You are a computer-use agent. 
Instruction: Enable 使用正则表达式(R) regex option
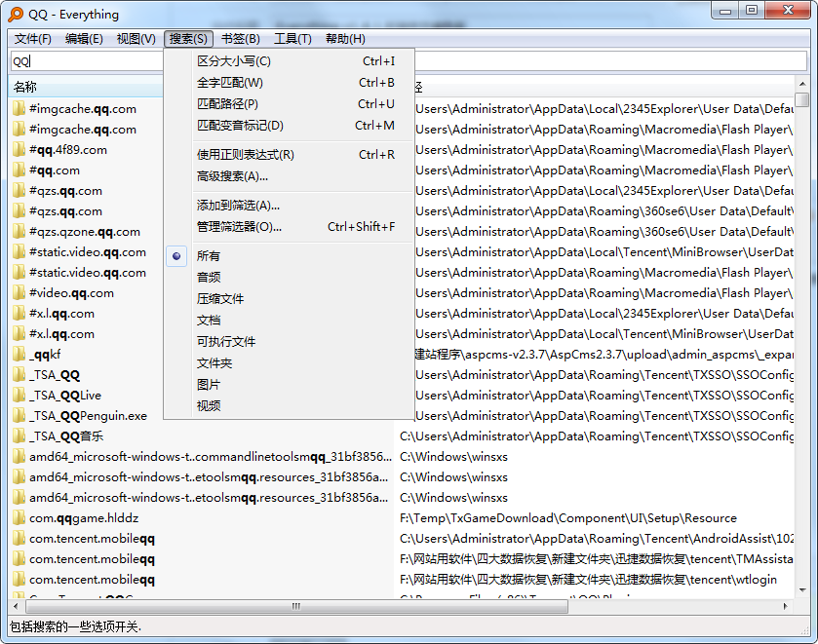point(289,154)
